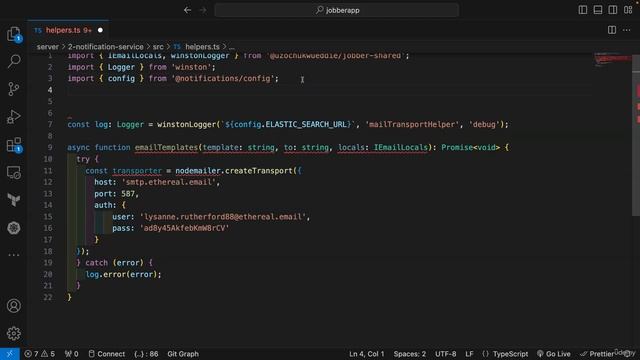Open editor More Actions menu

tap(627, 30)
